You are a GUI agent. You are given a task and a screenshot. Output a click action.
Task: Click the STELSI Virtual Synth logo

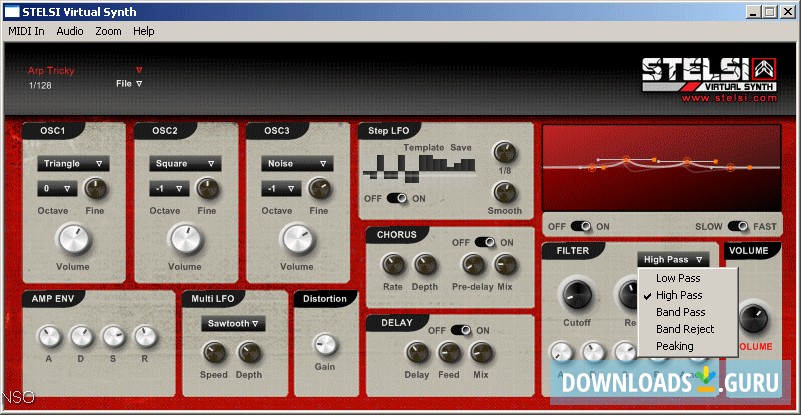[709, 75]
